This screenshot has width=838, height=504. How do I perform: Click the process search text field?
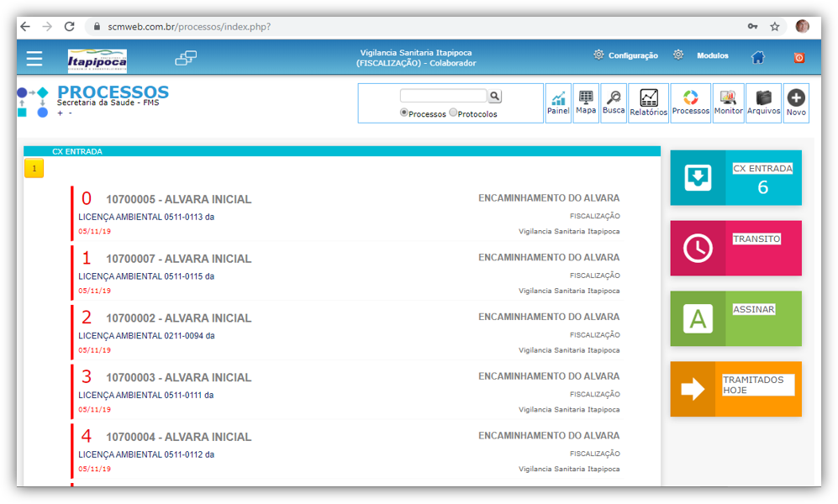point(443,97)
